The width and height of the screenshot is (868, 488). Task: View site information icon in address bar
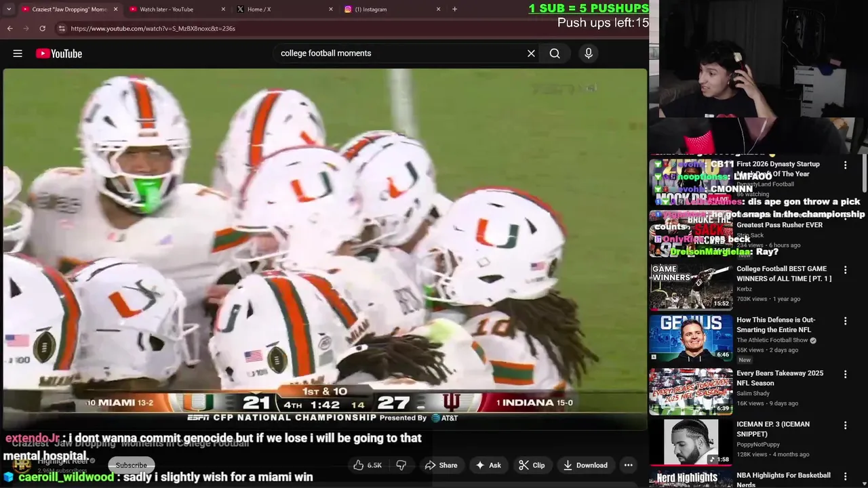point(62,28)
